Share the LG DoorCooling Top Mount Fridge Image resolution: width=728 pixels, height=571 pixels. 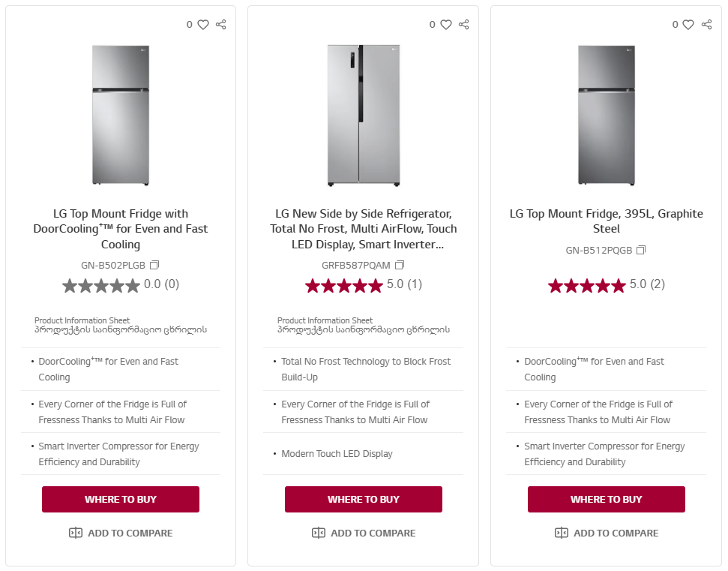pos(221,25)
